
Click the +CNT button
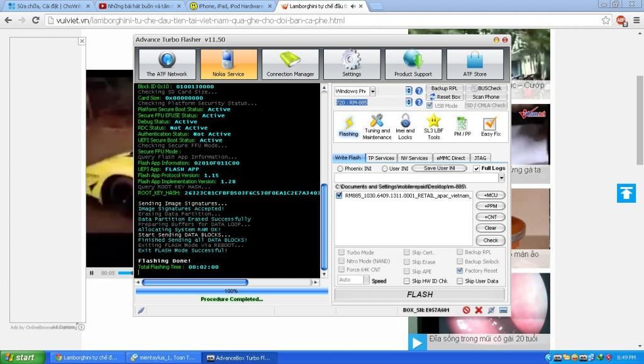491,217
